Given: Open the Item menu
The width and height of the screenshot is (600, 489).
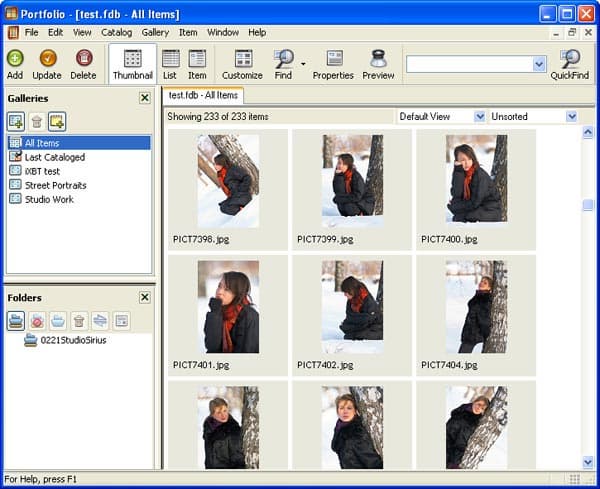Looking at the screenshot, I should click(x=188, y=33).
